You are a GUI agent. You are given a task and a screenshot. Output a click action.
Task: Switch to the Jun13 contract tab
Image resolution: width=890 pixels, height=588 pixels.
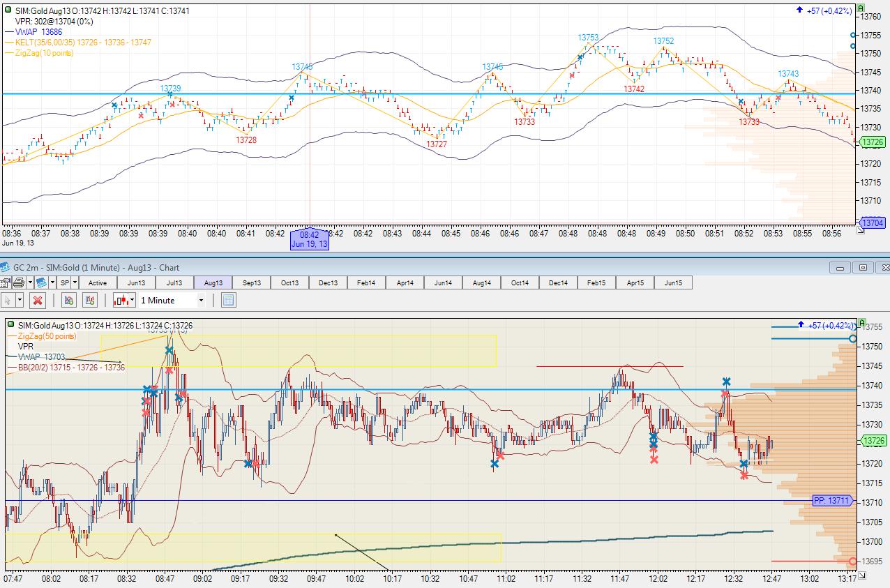136,282
